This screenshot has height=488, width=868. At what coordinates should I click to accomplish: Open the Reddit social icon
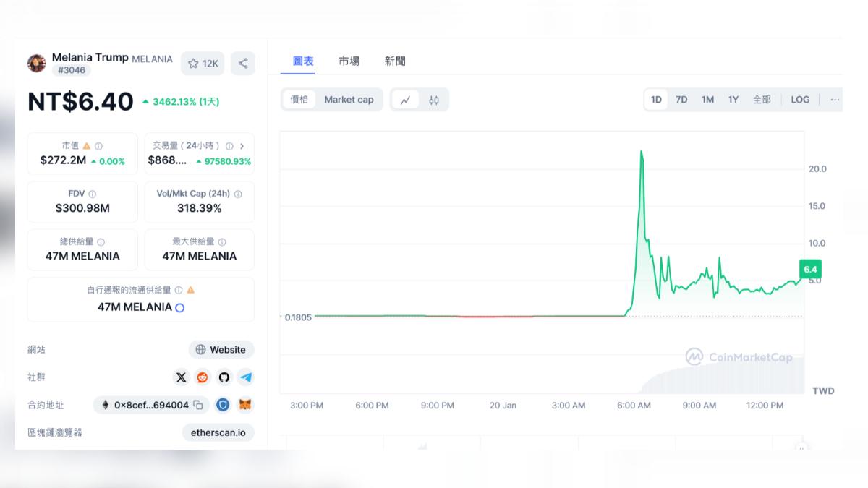point(203,377)
